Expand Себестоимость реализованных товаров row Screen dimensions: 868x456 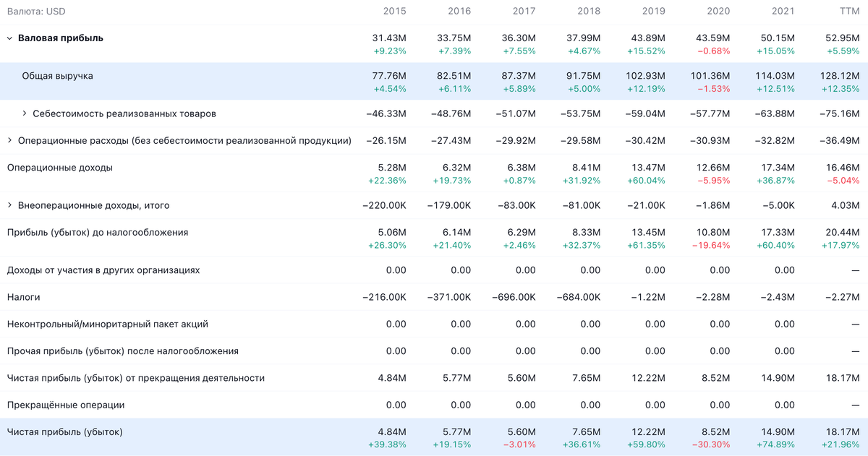pyautogui.click(x=25, y=113)
